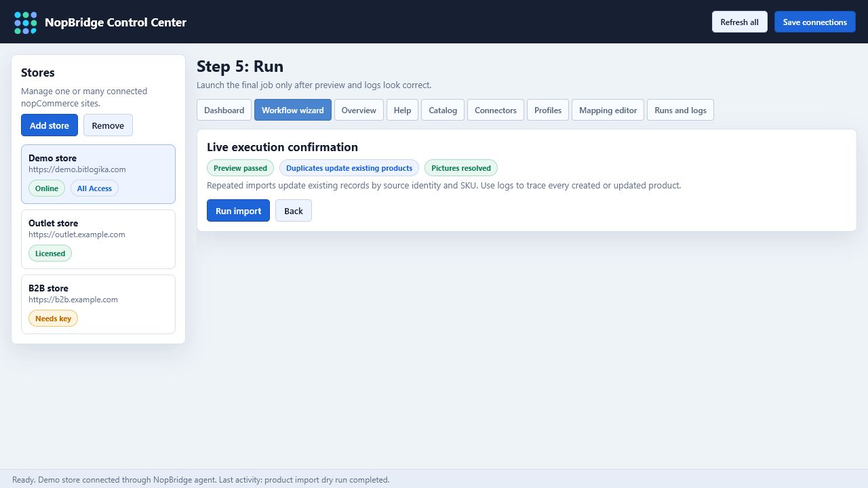Click the outlet.example.com URL
This screenshot has height=488, width=868.
point(77,235)
